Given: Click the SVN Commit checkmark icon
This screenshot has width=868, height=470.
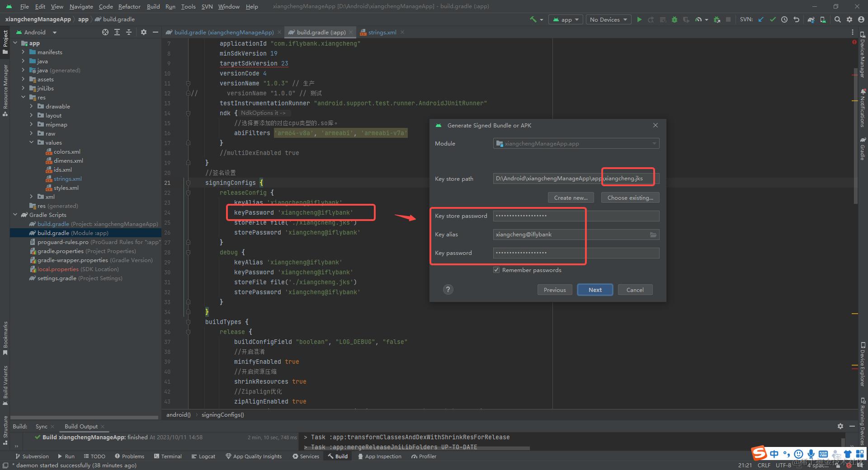Looking at the screenshot, I should (x=773, y=19).
